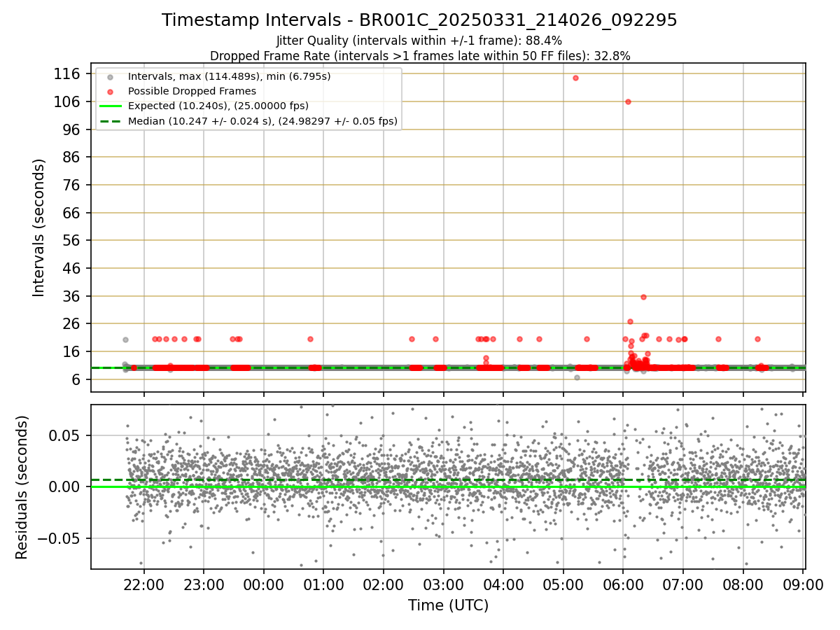This screenshot has width=840, height=630.
Task: Click the Intervals (seconds) y-axis label
Action: tap(39, 227)
